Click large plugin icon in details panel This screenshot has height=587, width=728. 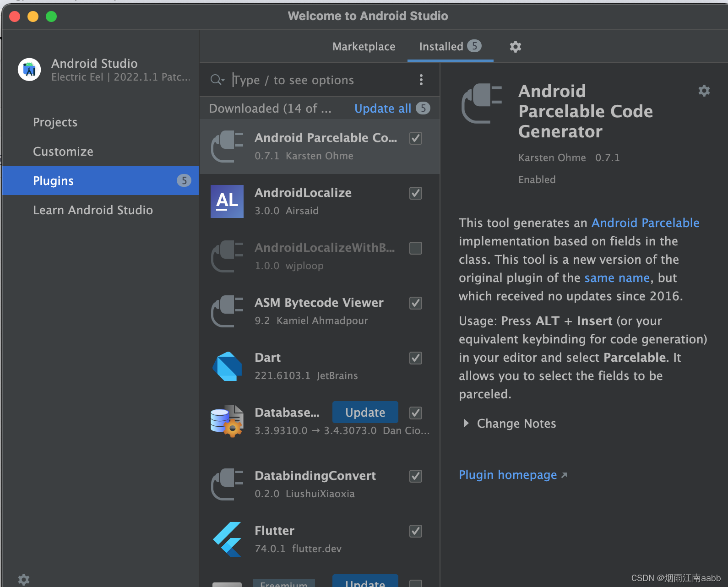pos(482,103)
